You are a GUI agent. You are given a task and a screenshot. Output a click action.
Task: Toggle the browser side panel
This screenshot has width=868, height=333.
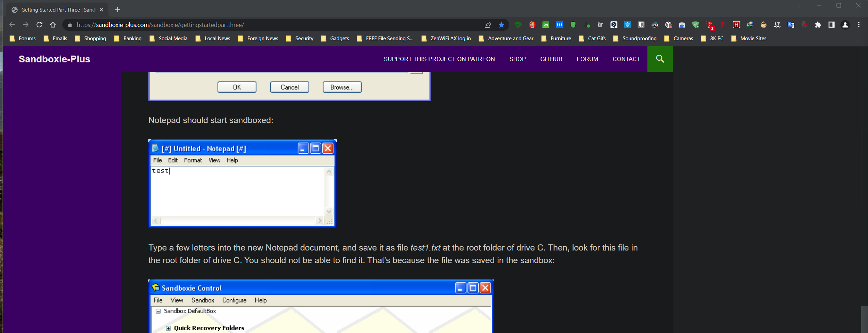pos(832,25)
